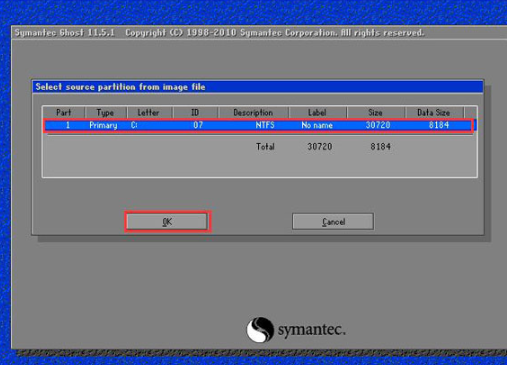Click the Description column header
Image resolution: width=507 pixels, height=365 pixels.
click(253, 112)
